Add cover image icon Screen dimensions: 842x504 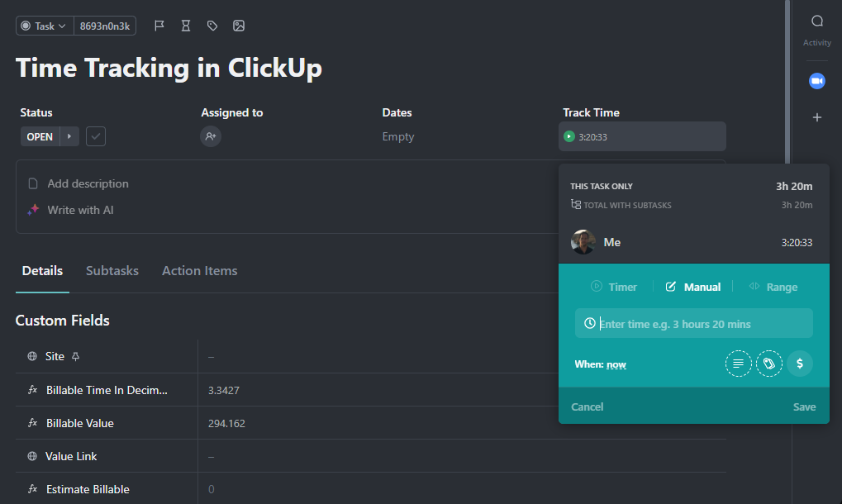pos(239,26)
